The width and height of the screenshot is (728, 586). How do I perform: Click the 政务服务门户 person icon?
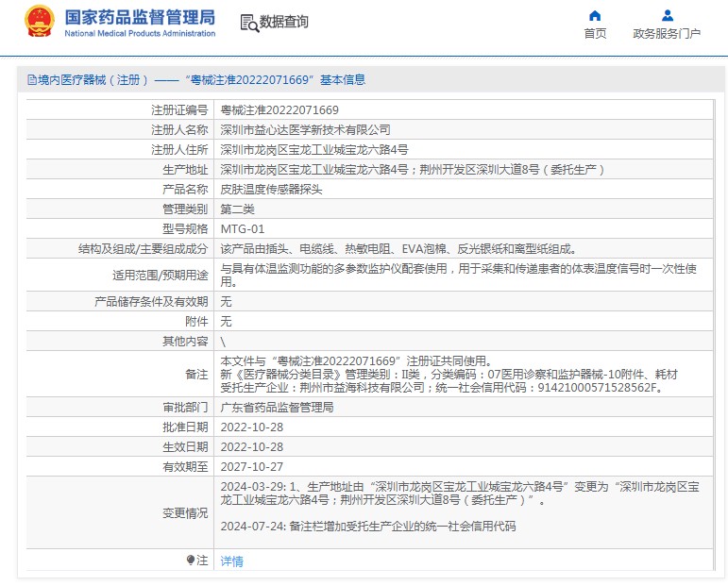pos(667,15)
